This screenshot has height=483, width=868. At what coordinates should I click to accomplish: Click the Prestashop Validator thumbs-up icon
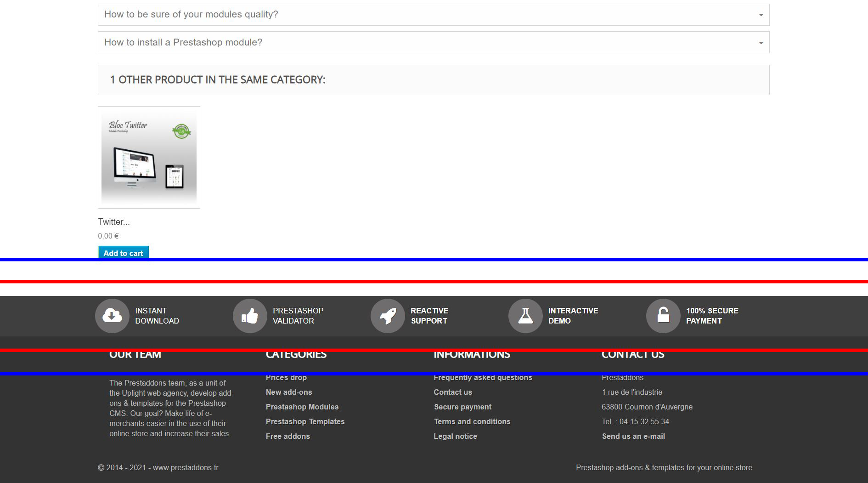pyautogui.click(x=250, y=316)
